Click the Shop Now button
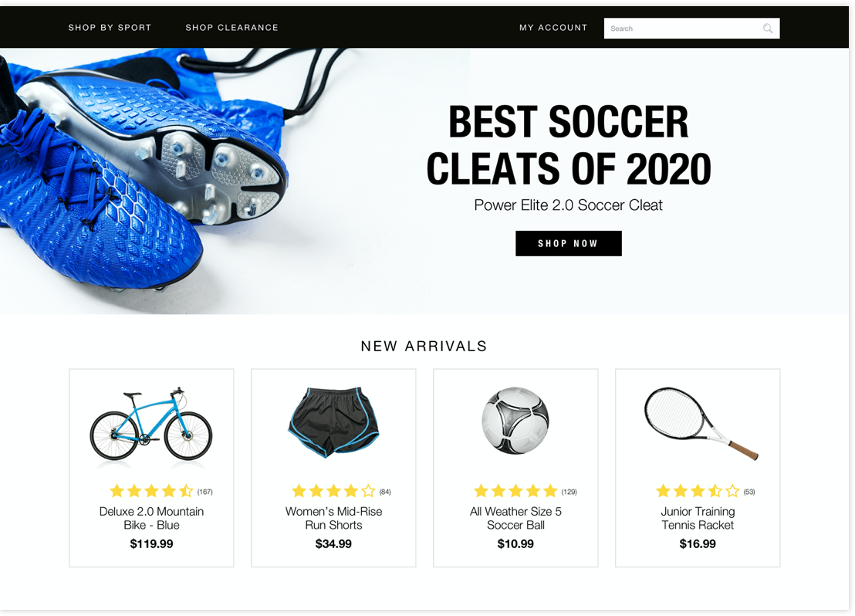 click(568, 243)
